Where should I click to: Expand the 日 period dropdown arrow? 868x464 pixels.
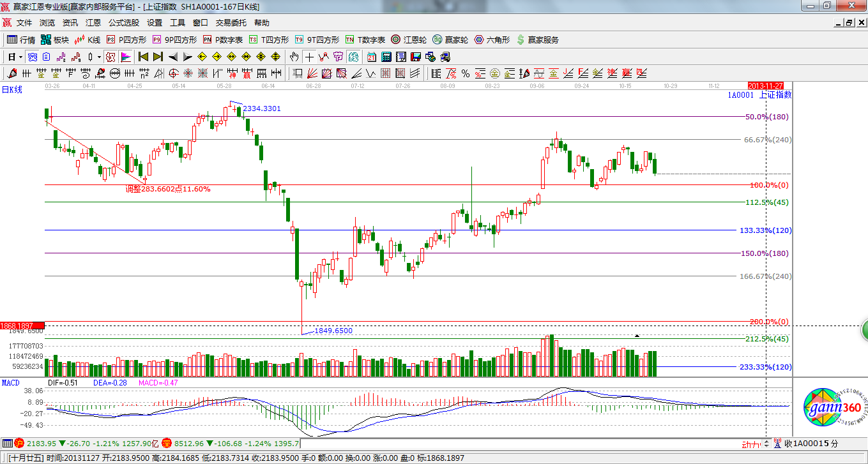point(20,57)
